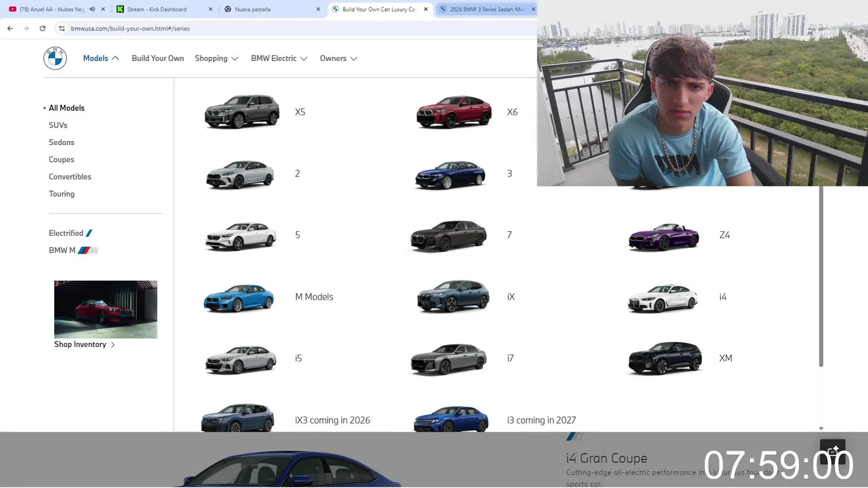Image resolution: width=868 pixels, height=488 pixels.
Task: Reload the page with refresh icon
Action: click(42, 28)
